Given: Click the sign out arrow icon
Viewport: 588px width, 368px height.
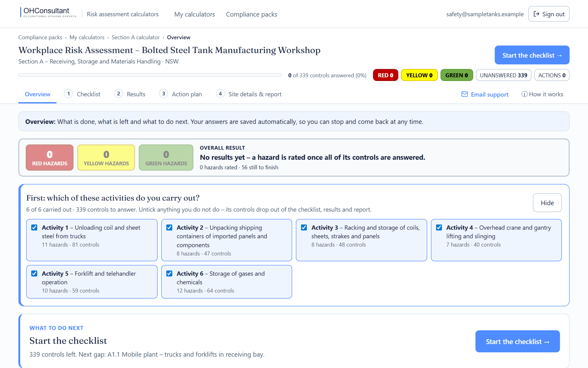Looking at the screenshot, I should 537,14.
